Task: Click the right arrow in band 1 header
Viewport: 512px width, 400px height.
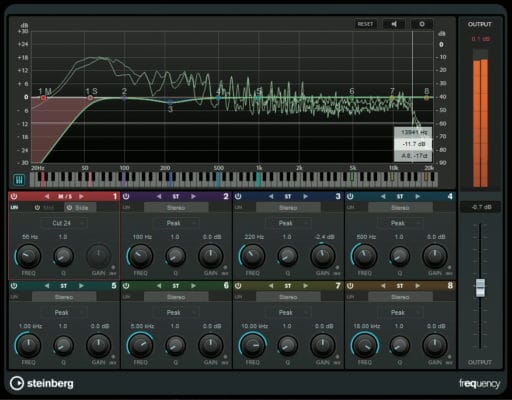Action: pos(81,196)
